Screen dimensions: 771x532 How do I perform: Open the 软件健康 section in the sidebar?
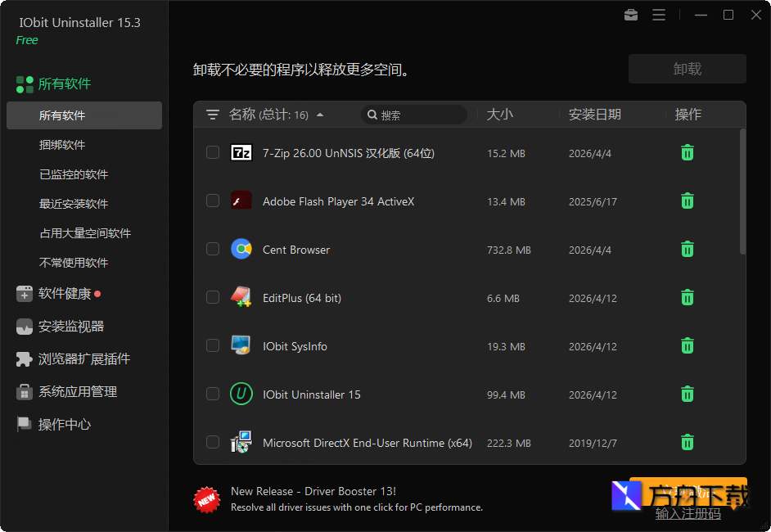[x=57, y=293]
